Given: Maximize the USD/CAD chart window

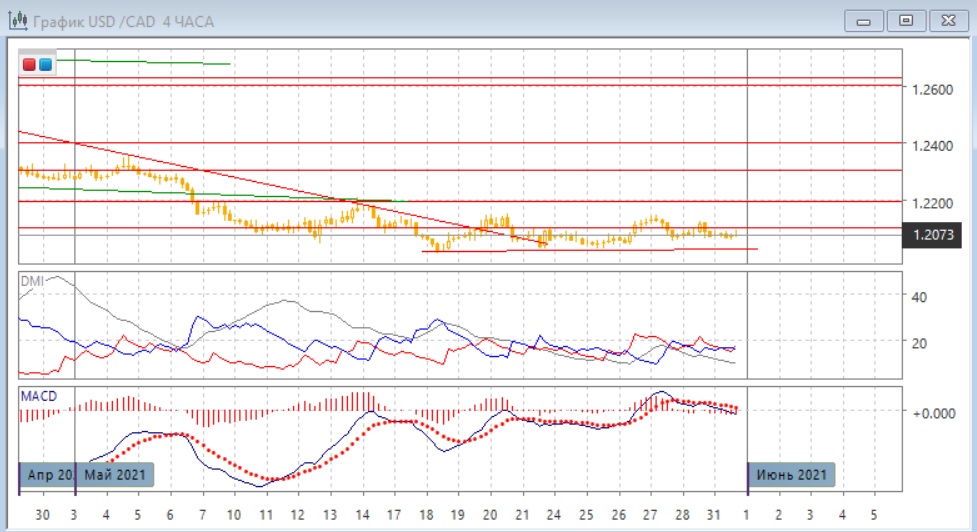Looking at the screenshot, I should tap(906, 21).
